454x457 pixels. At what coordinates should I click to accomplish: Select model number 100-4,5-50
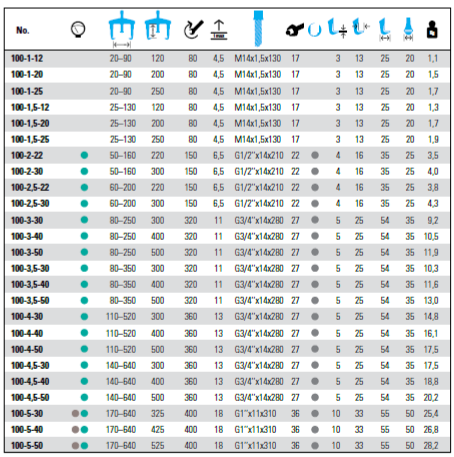pos(30,398)
